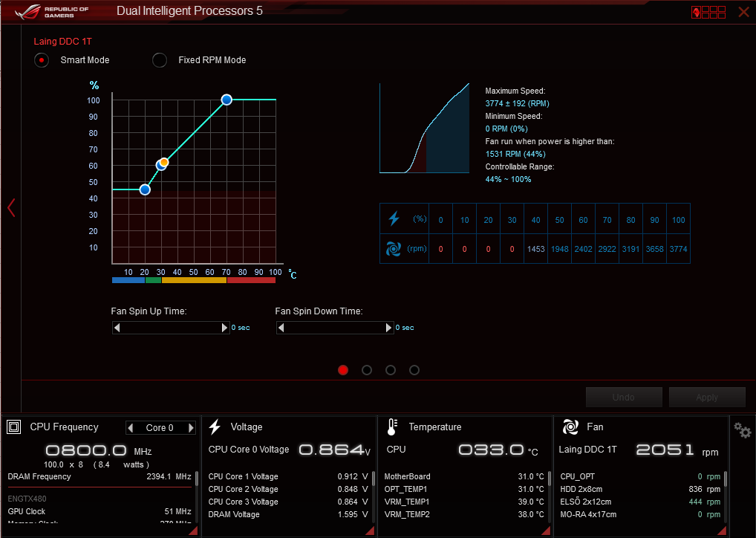Click the HDD 2x8cm fan row

[640, 489]
